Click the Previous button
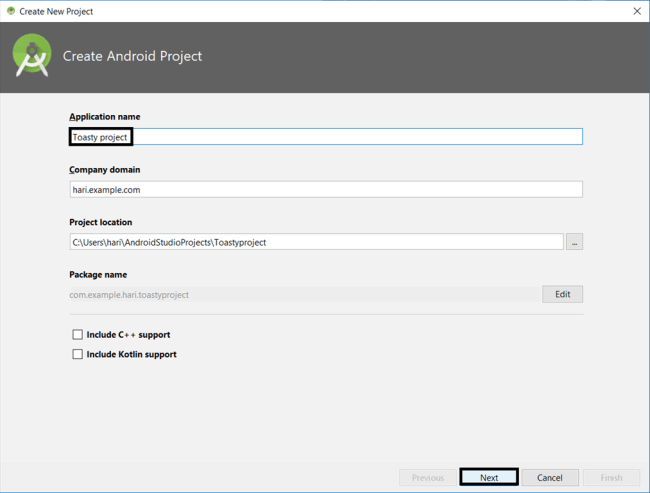The width and height of the screenshot is (650, 493). click(428, 478)
